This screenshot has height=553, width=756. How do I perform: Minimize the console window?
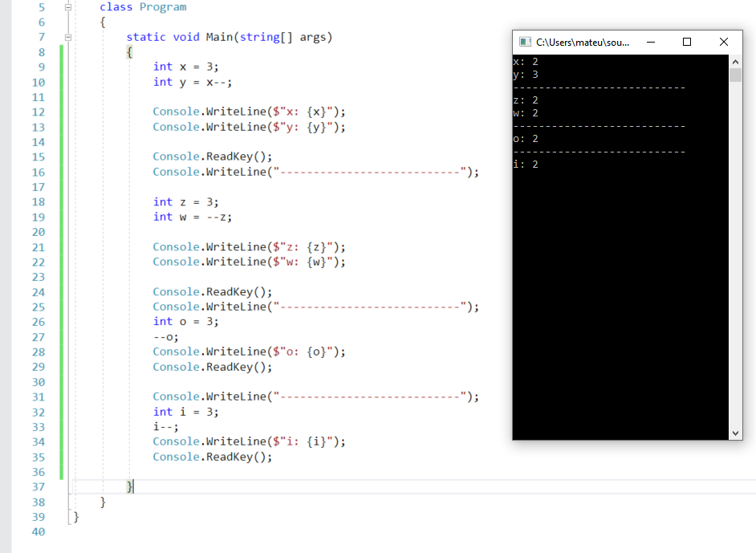pyautogui.click(x=651, y=42)
